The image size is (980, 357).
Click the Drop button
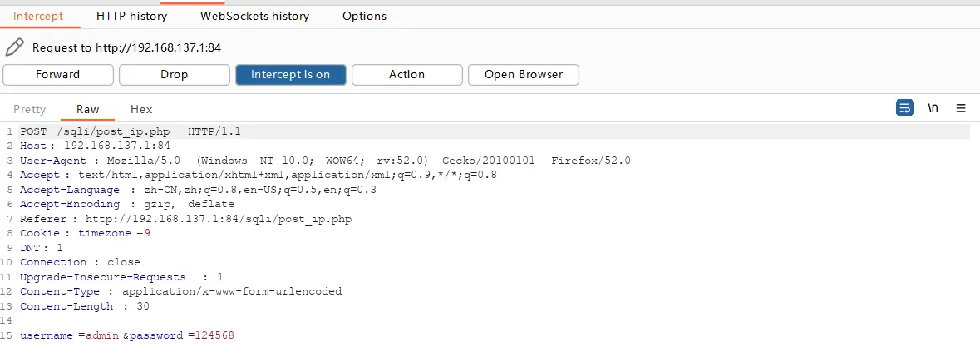click(x=174, y=75)
